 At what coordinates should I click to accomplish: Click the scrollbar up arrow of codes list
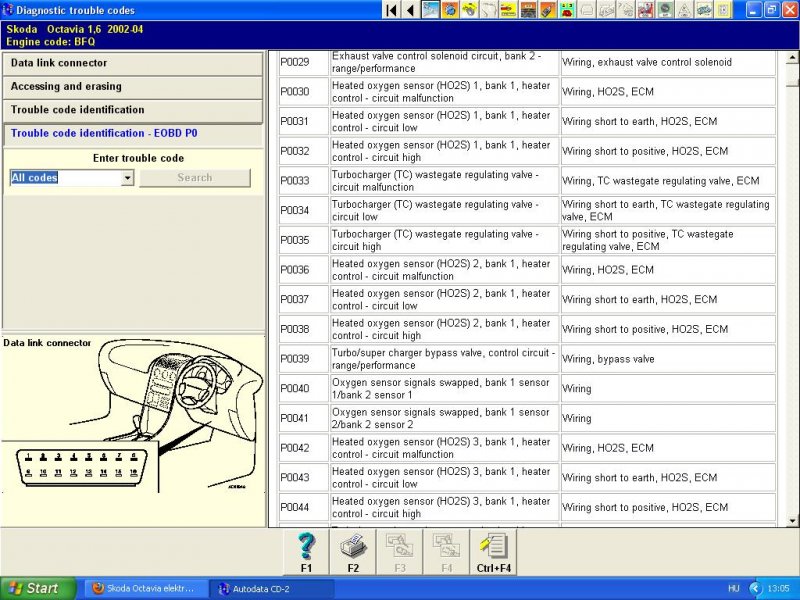click(792, 57)
